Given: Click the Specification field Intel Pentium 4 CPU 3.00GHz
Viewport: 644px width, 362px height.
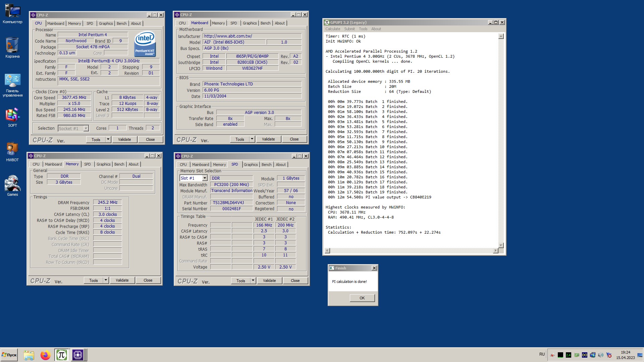Looking at the screenshot, I should (x=109, y=61).
